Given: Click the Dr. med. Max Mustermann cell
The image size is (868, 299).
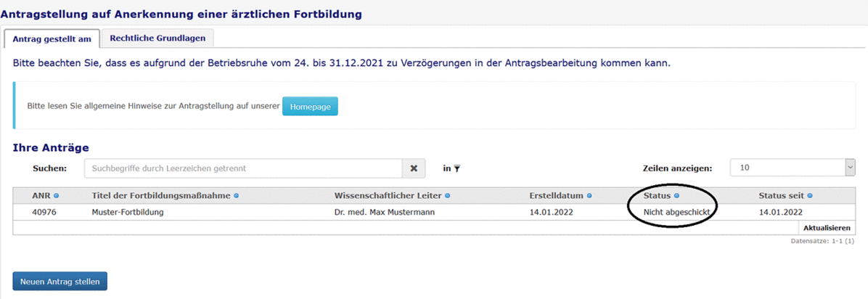Looking at the screenshot, I should (x=385, y=213).
